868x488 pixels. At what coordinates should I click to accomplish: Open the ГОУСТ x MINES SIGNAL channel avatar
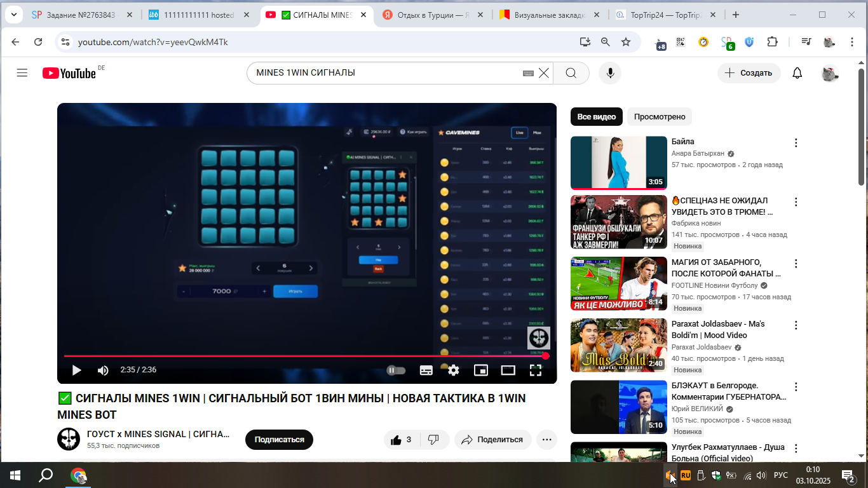69,439
